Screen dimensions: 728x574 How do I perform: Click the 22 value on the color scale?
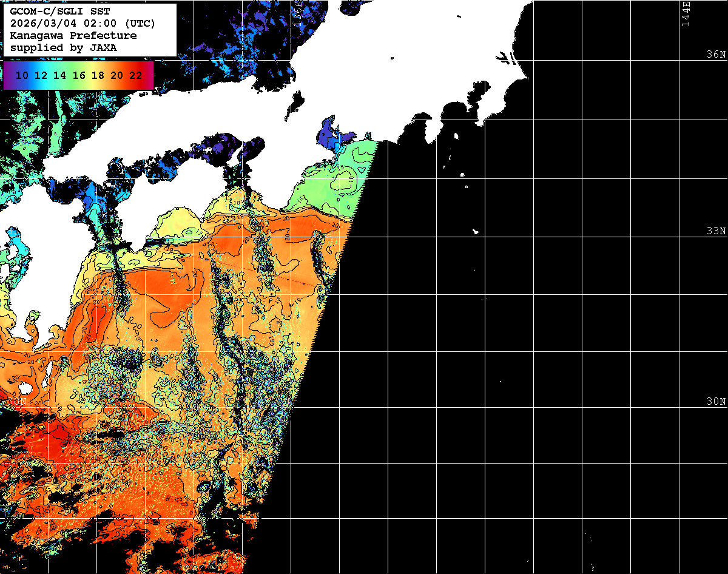136,75
